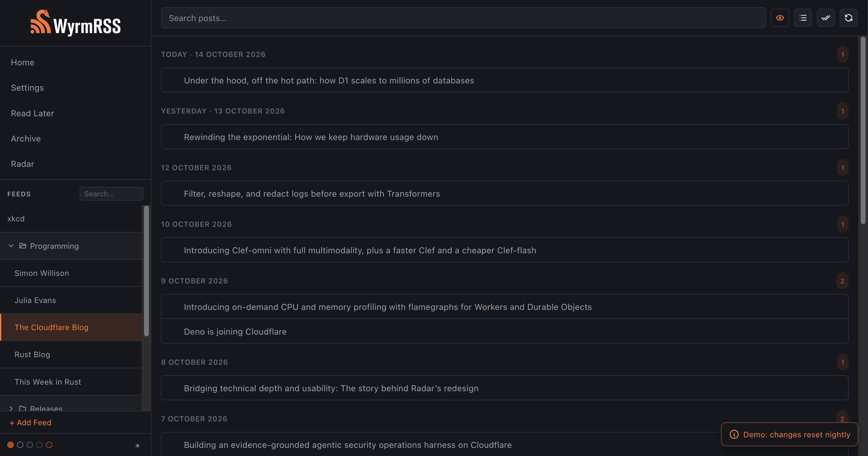This screenshot has width=868, height=456.
Task: Click the info icon in the demo notice
Action: (734, 434)
